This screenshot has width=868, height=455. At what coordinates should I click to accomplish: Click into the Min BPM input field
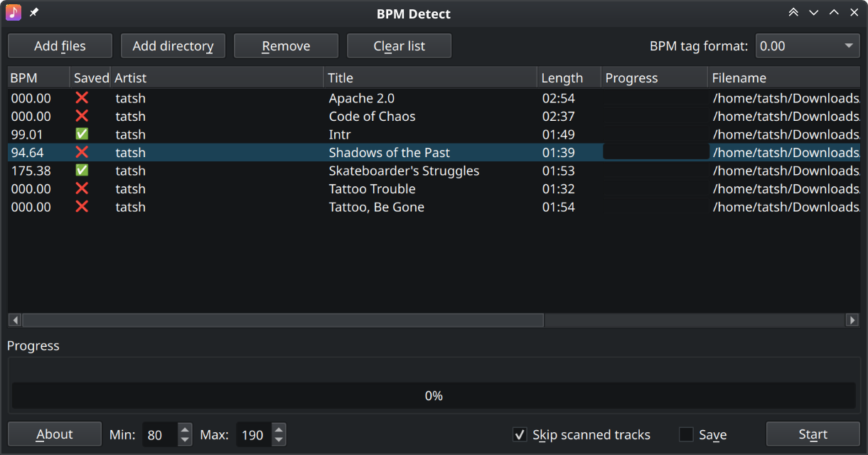click(161, 434)
